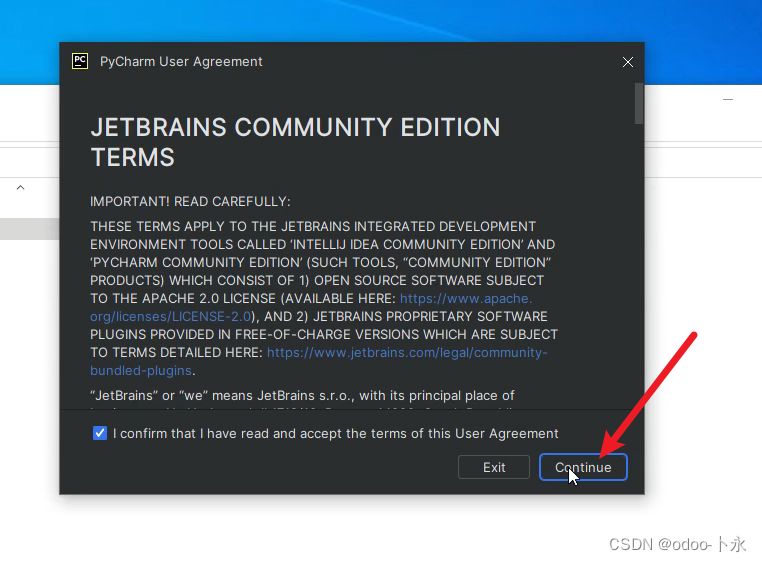This screenshot has height=562, width=762.
Task: Minimize the background window
Action: tap(727, 99)
